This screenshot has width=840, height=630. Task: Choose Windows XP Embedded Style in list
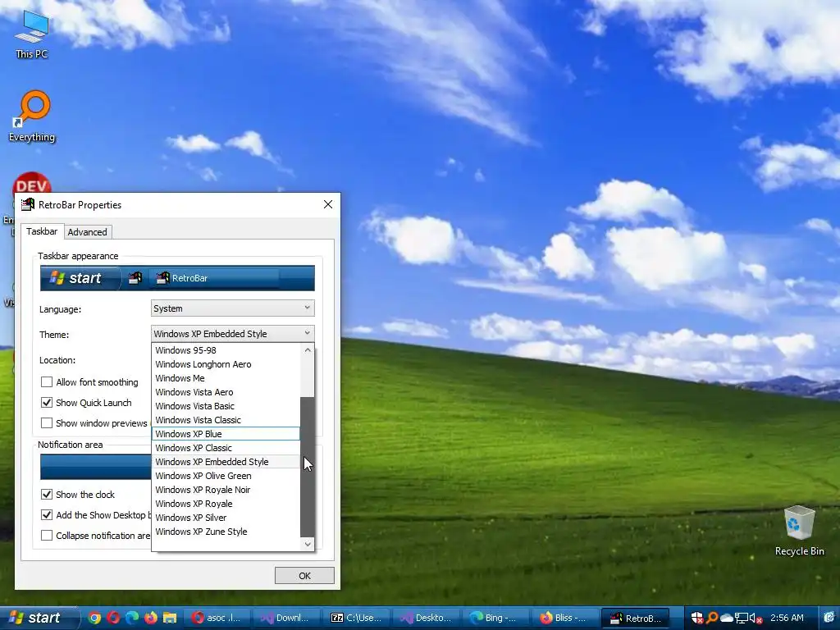(x=226, y=462)
